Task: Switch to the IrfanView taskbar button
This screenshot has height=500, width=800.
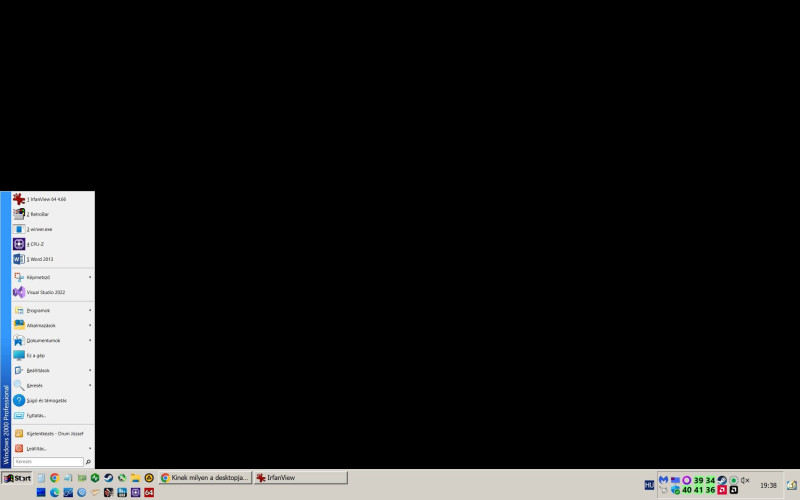Action: (301, 478)
